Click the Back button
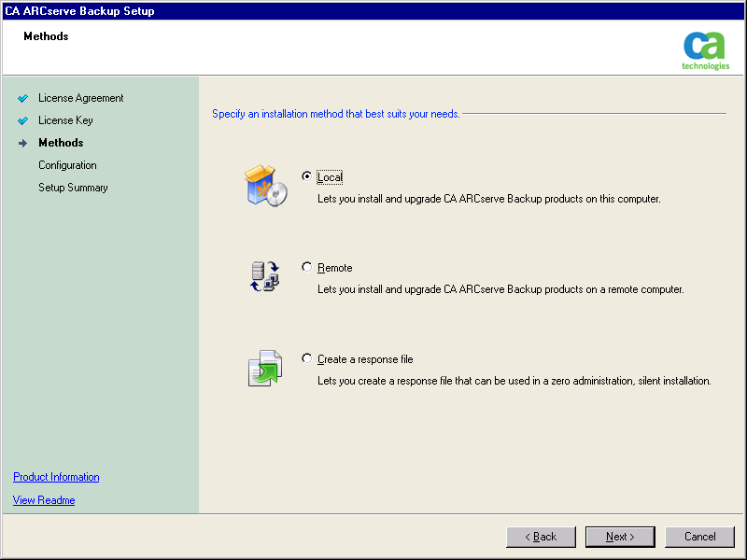 tap(541, 537)
